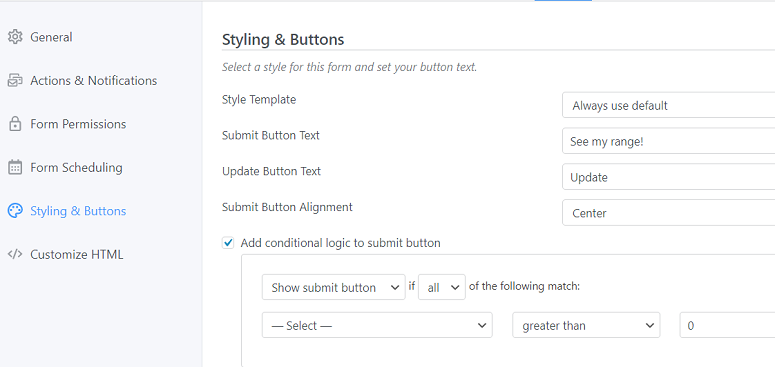This screenshot has width=775, height=367.
Task: Open the Customize HTML section
Action: coord(77,254)
